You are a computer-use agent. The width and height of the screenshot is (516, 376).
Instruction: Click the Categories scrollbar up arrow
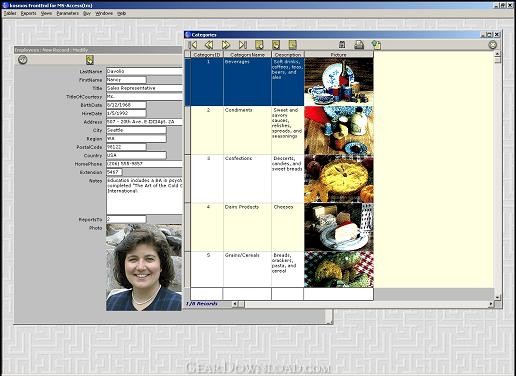[x=497, y=54]
